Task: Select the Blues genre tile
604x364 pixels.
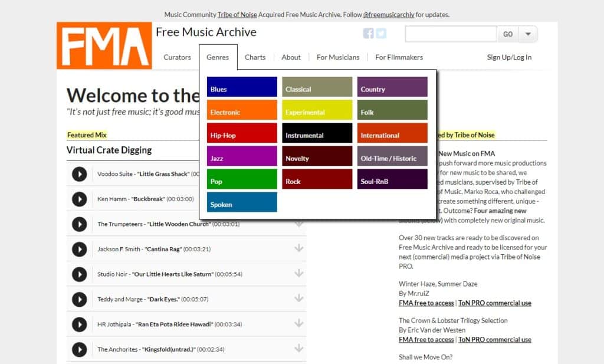Action: tap(242, 87)
